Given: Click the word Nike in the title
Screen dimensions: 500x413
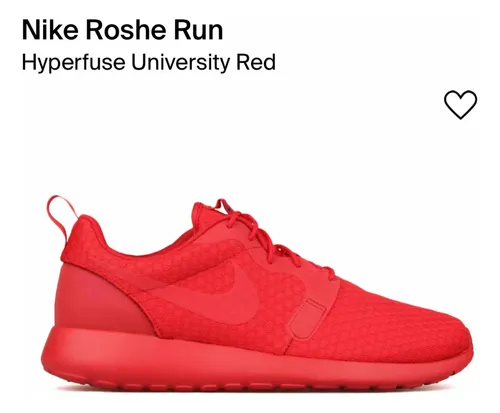Looking at the screenshot, I should [50, 30].
